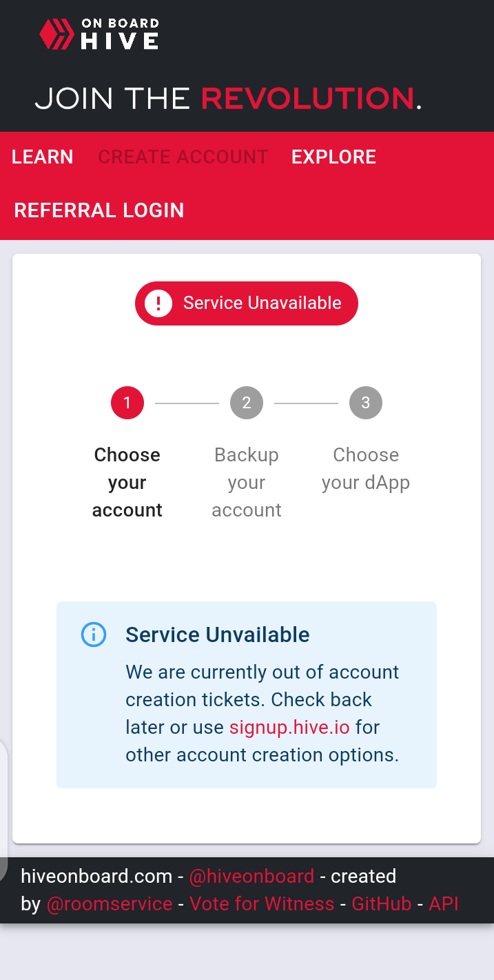Screen dimensions: 494x980
Task: Select step 2 circle in stepper
Action: click(247, 403)
